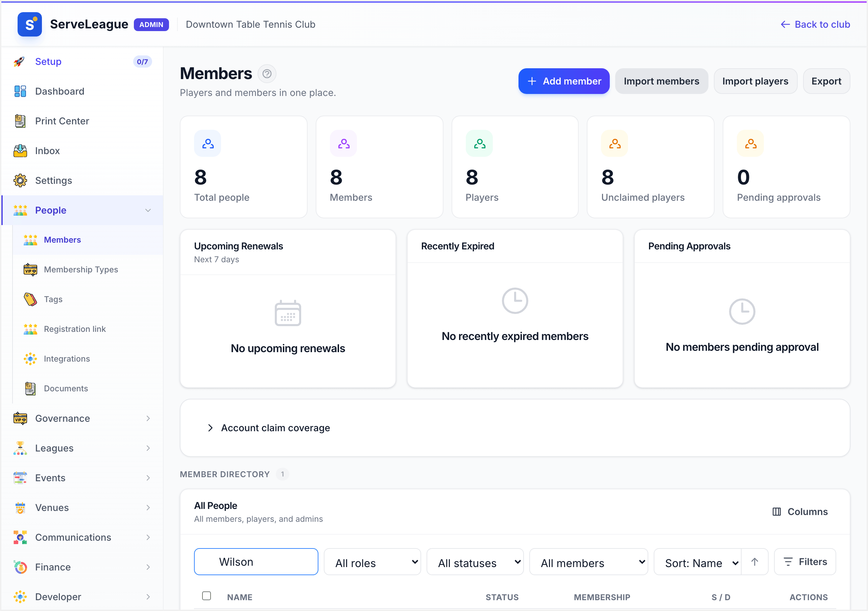Click the search field containing Wilson
Viewport: 868px width, 611px height.
tap(256, 562)
